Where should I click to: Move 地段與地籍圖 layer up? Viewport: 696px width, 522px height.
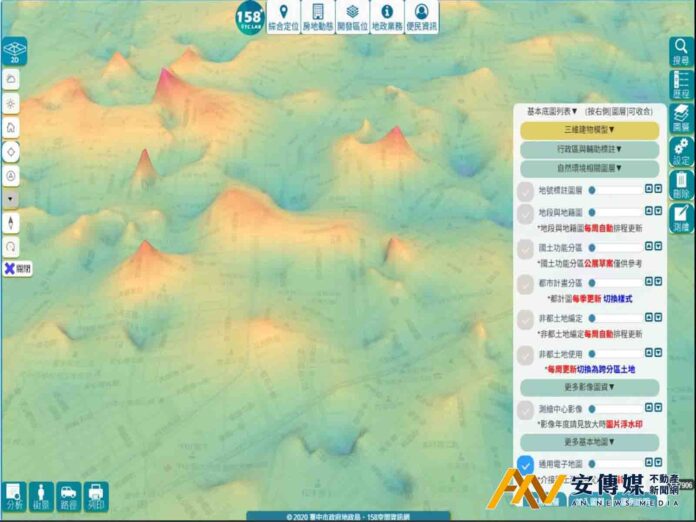pyautogui.click(x=649, y=211)
